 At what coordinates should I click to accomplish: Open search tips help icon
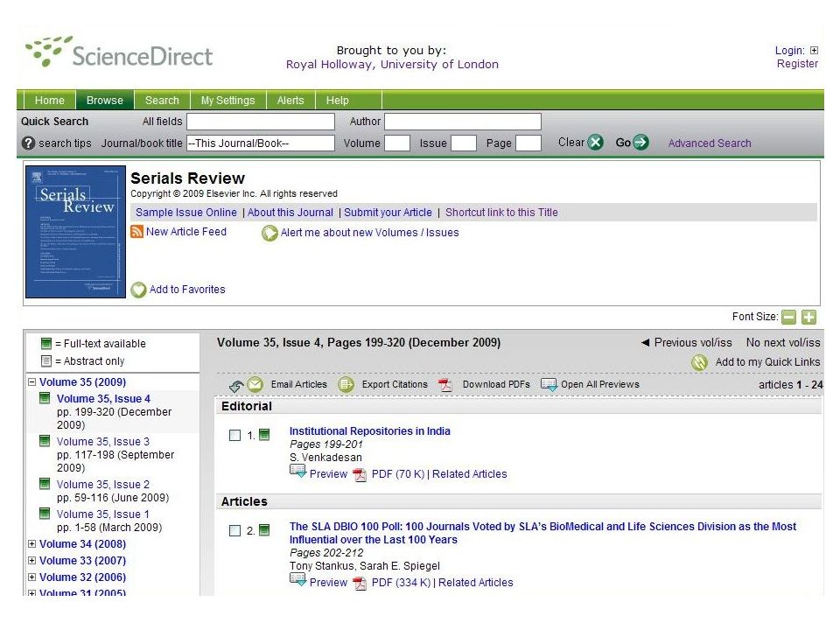tap(28, 143)
